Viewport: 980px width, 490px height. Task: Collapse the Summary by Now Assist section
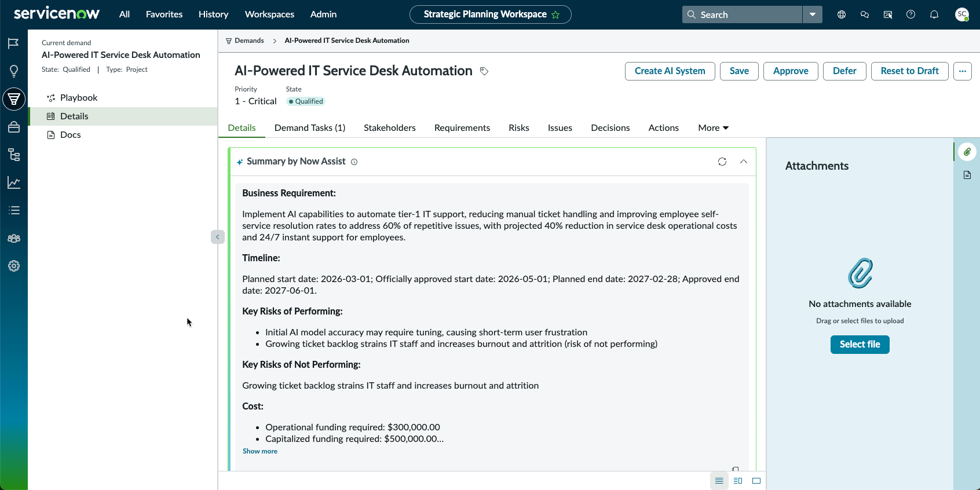743,162
